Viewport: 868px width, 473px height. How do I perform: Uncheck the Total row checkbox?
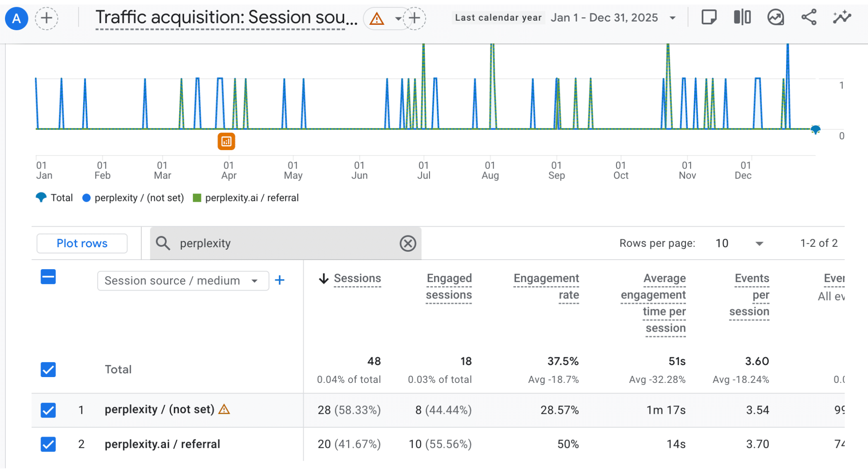48,369
